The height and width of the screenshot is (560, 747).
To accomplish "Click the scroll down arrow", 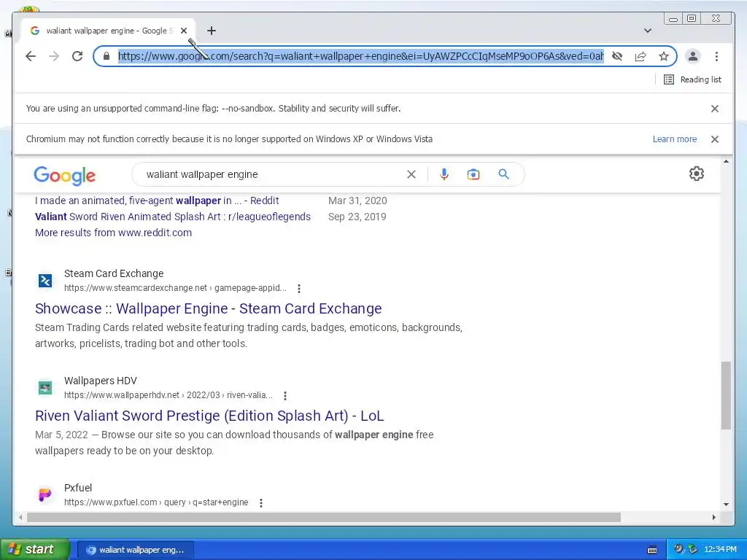I will tap(726, 505).
